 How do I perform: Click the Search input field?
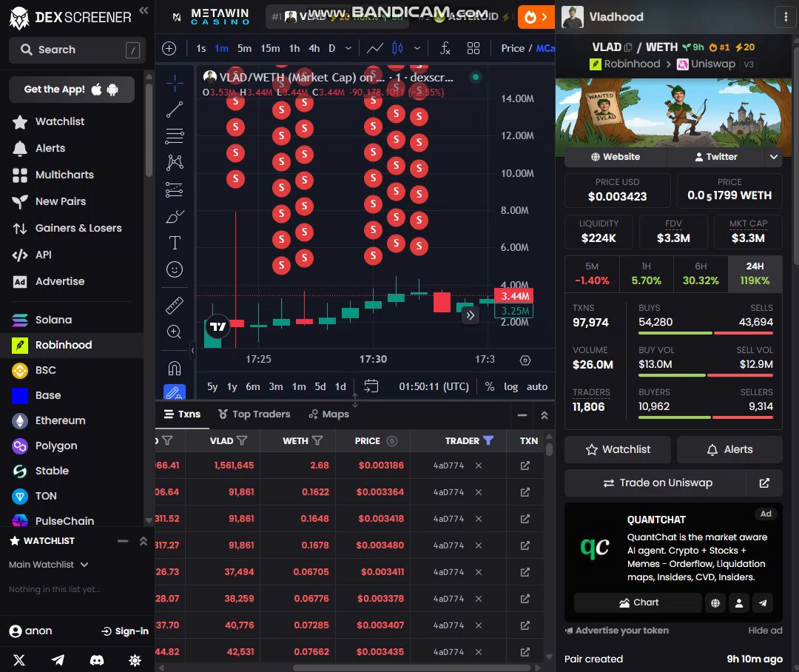77,50
